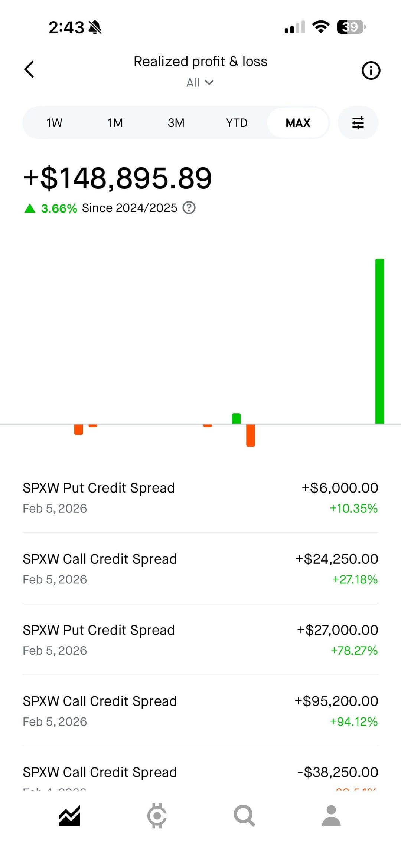This screenshot has width=401, height=868.
Task: Switch to the YTD time range
Action: pyautogui.click(x=237, y=123)
